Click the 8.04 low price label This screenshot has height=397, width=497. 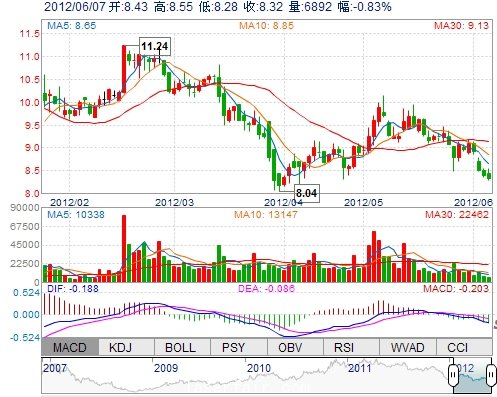[x=306, y=193]
